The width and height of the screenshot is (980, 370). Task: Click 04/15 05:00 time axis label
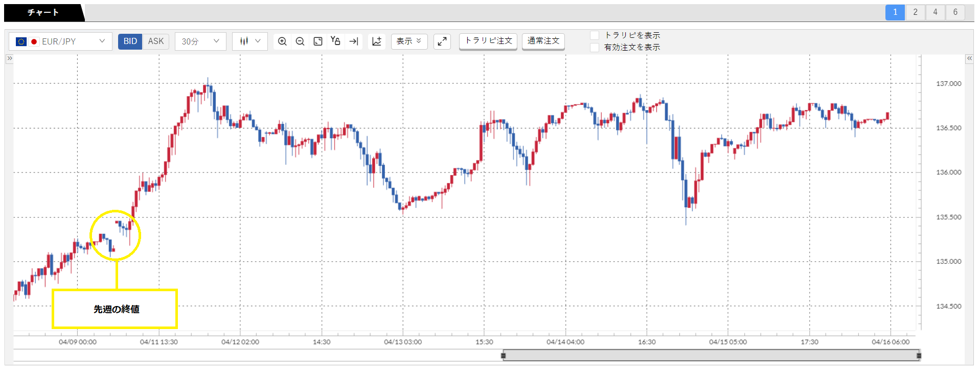(x=728, y=342)
